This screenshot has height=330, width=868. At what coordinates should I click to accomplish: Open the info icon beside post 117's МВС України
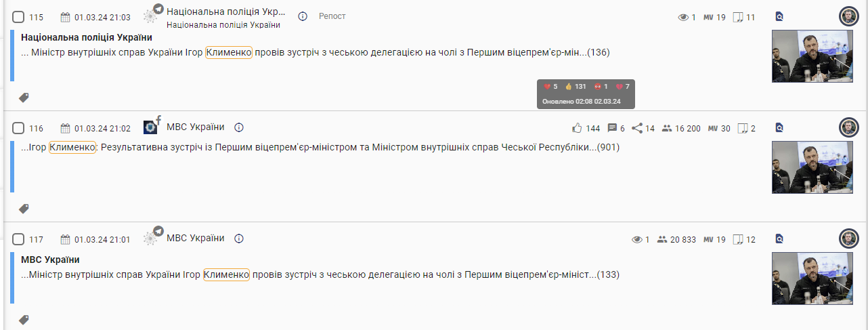(x=239, y=239)
